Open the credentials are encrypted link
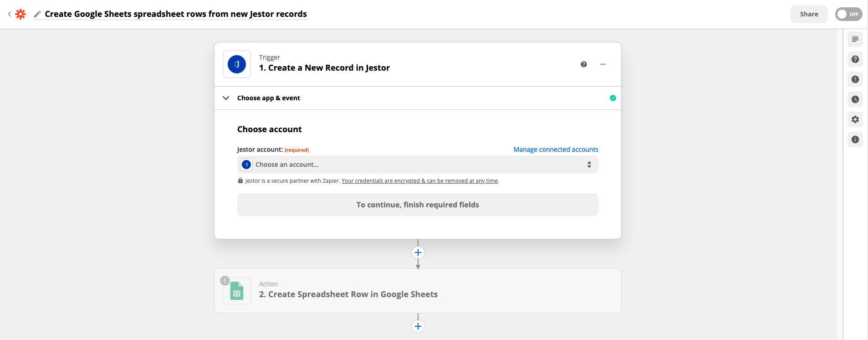This screenshot has height=340, width=868. tap(419, 181)
